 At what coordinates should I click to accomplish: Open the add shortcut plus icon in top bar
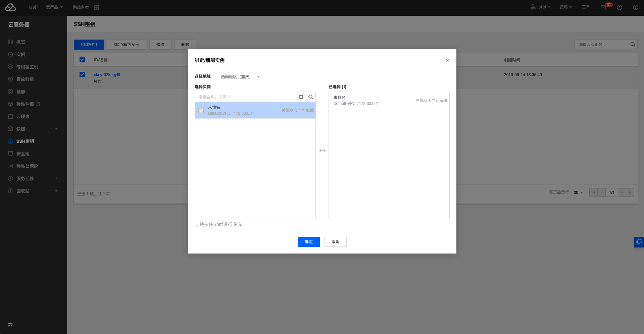96,7
